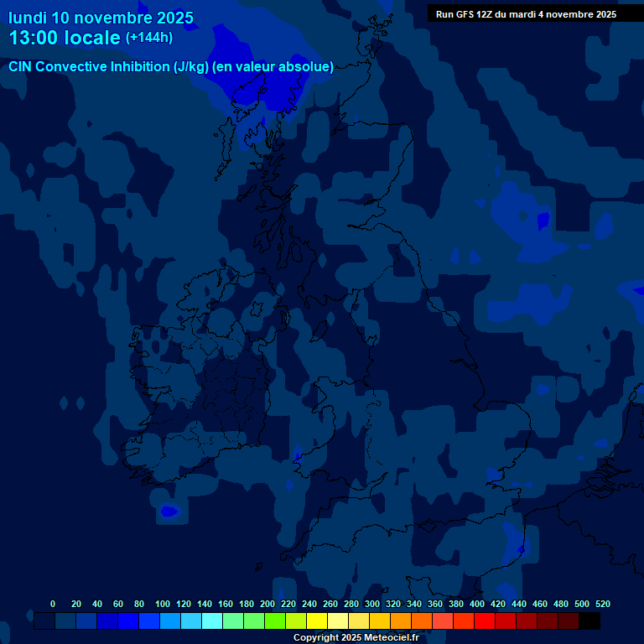Select the orange swatch near 320

tap(401, 621)
